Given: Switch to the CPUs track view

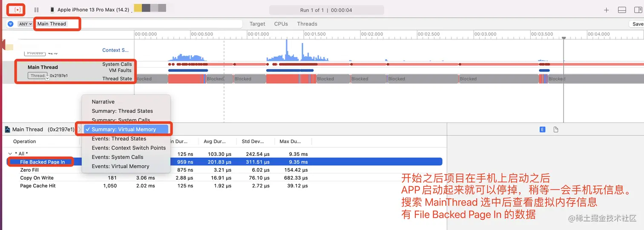Looking at the screenshot, I should [281, 24].
